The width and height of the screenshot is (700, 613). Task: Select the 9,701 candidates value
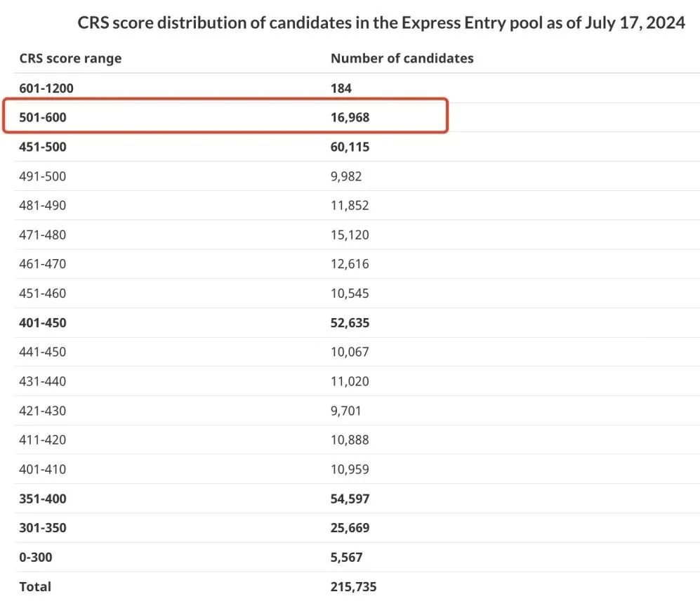click(346, 411)
